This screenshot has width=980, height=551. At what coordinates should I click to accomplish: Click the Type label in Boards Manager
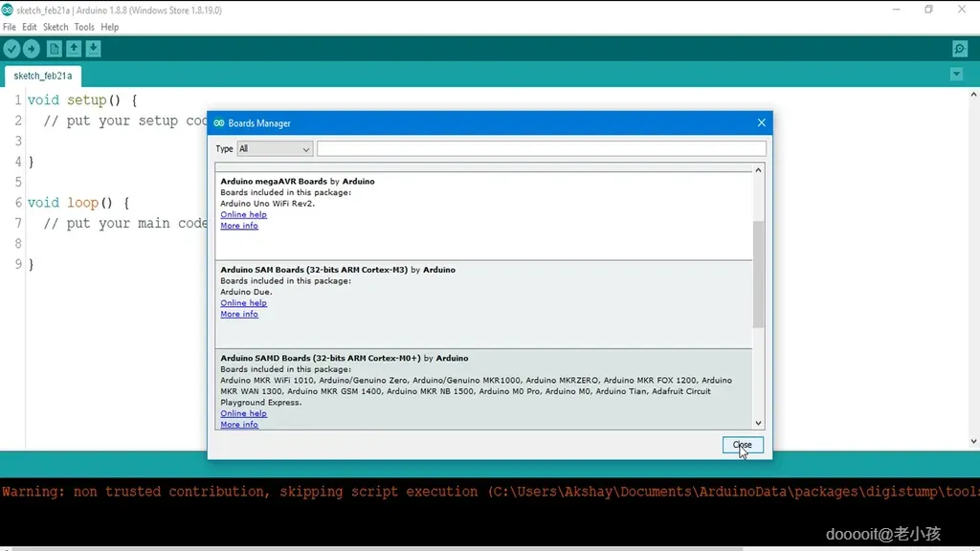coord(224,148)
